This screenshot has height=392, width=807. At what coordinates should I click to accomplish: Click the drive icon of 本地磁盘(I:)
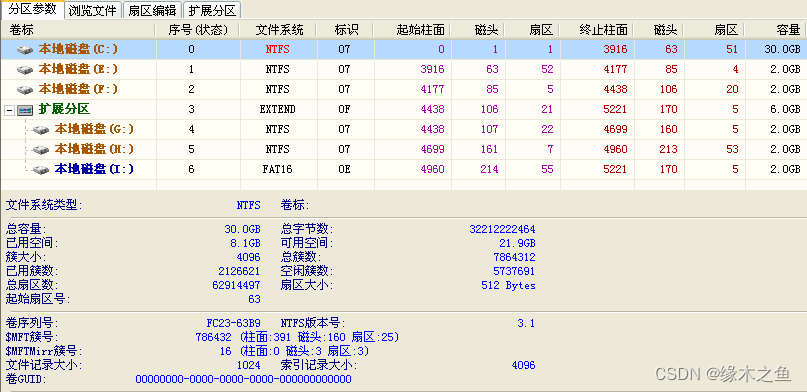point(41,170)
